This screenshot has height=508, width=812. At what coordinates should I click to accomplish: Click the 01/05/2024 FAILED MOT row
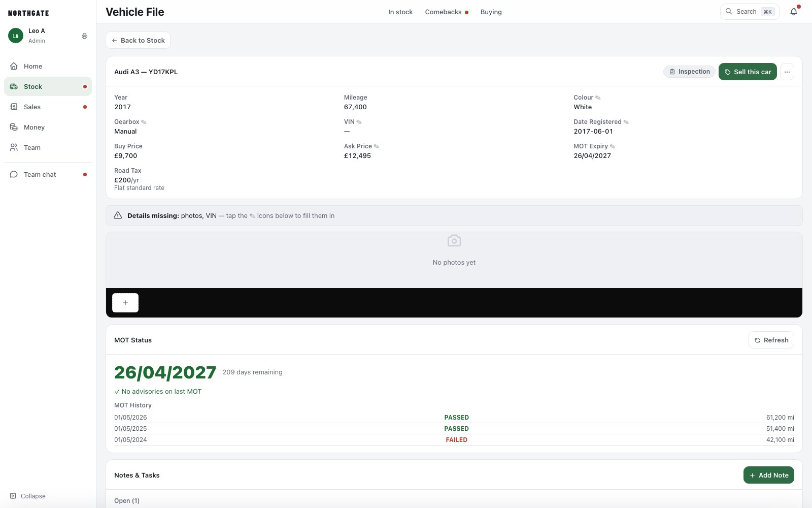[x=454, y=440]
